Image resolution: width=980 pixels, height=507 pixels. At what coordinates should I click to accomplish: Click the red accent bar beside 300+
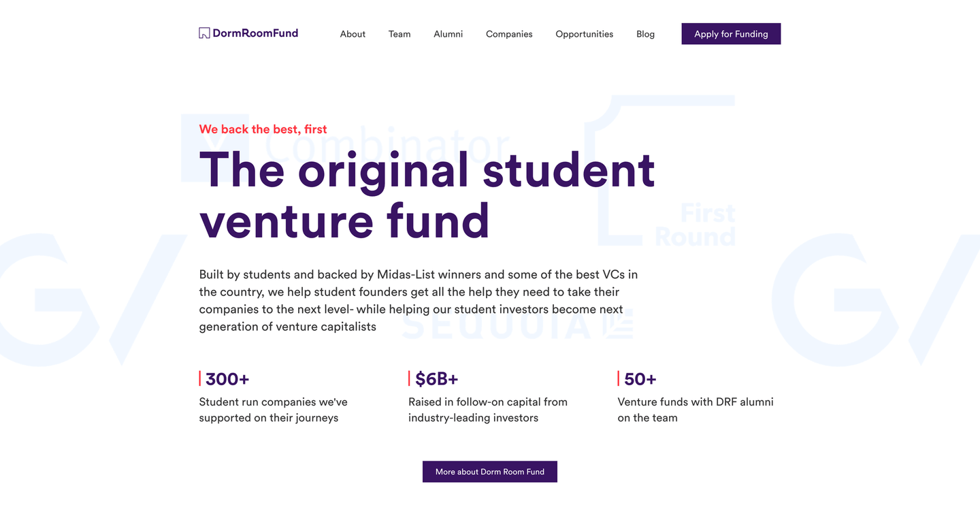(x=199, y=378)
